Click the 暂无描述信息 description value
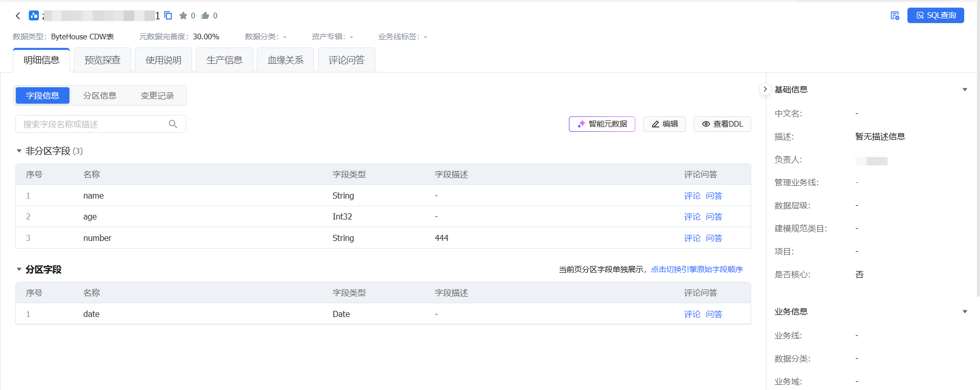The height and width of the screenshot is (390, 980). (x=880, y=137)
